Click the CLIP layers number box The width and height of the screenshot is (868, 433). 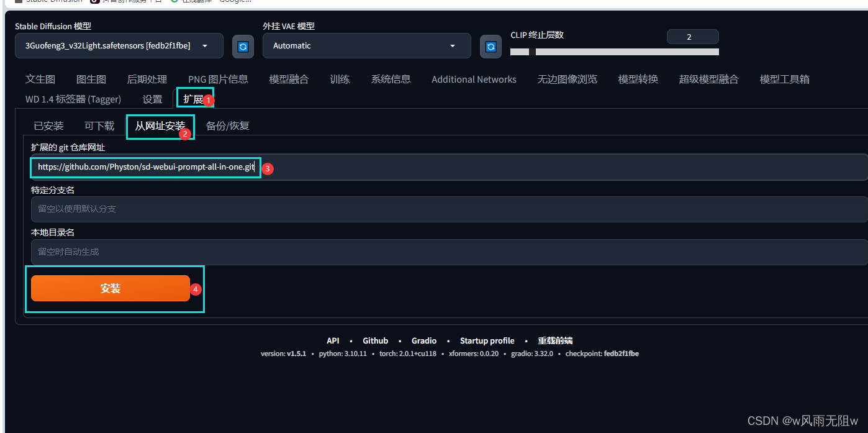692,37
